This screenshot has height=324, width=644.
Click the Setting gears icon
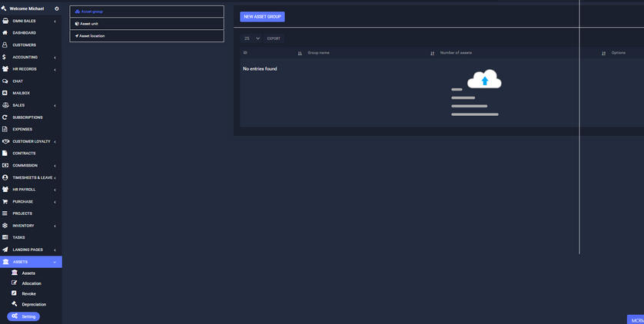15,316
